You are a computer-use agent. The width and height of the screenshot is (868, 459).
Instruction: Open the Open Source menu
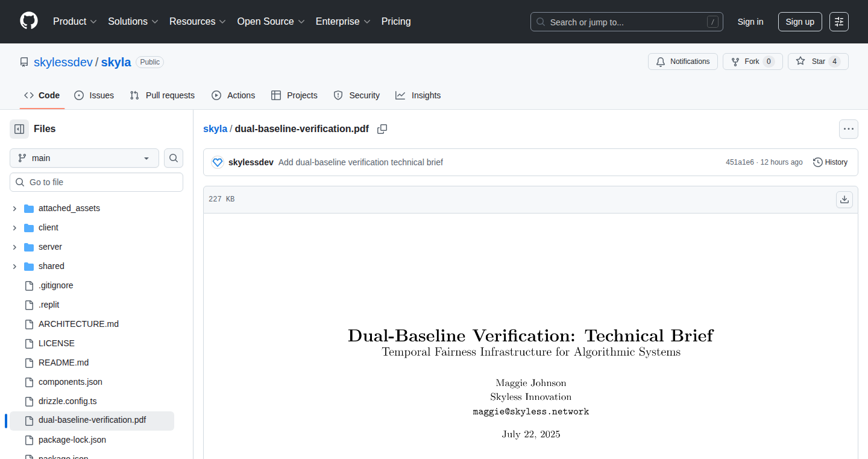(x=271, y=22)
